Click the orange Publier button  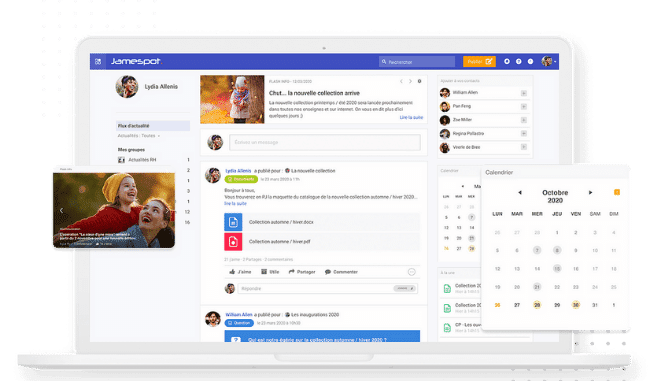pyautogui.click(x=479, y=62)
